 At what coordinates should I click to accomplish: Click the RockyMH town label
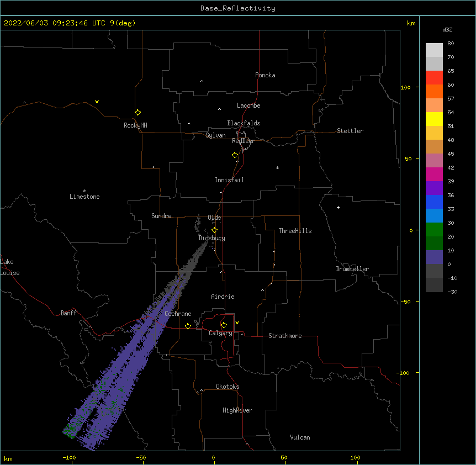pyautogui.click(x=135, y=125)
